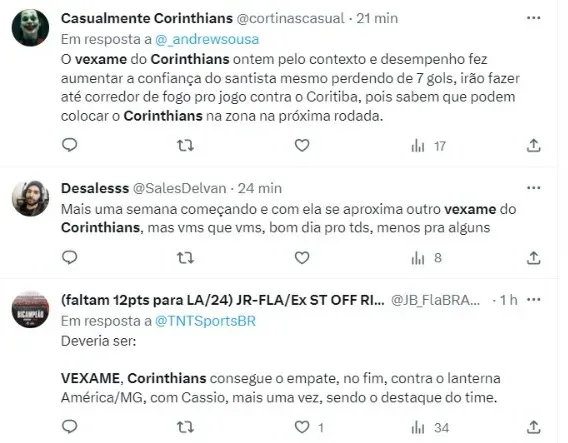Share the Casualmente Corinthians tweet
568x443 pixels.
tap(533, 145)
